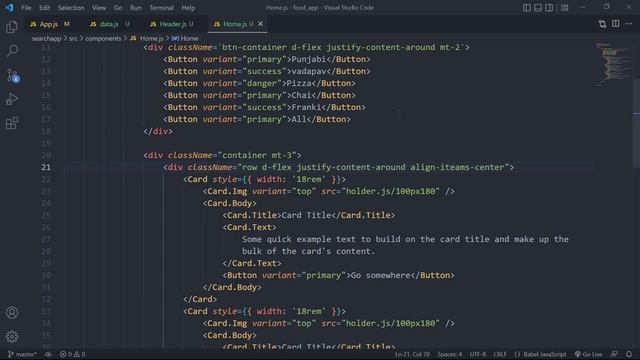The width and height of the screenshot is (640, 360).
Task: Click the 'Pizza' text in code
Action: (299, 83)
